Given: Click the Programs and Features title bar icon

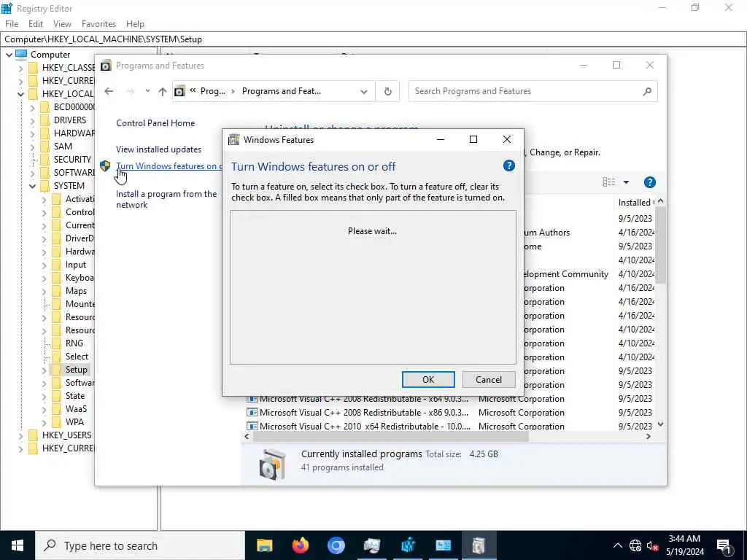Looking at the screenshot, I should tap(106, 65).
